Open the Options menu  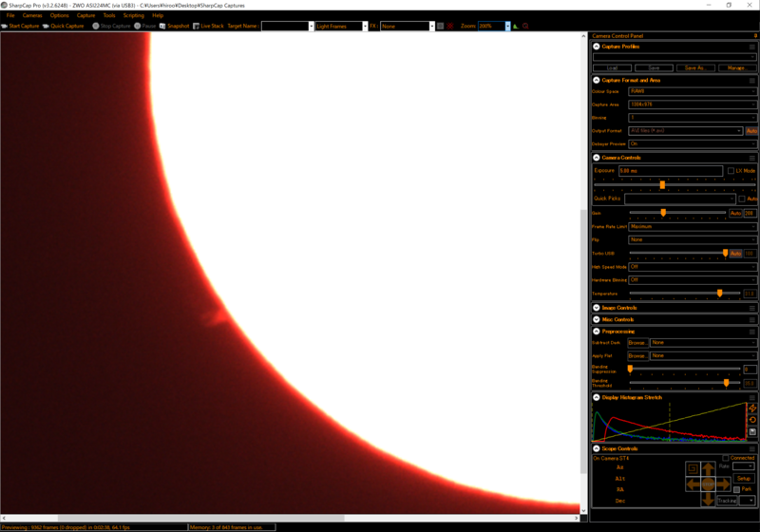click(60, 15)
